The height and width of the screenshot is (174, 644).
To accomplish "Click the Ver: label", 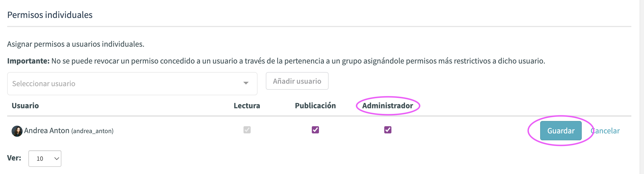I will coord(14,158).
